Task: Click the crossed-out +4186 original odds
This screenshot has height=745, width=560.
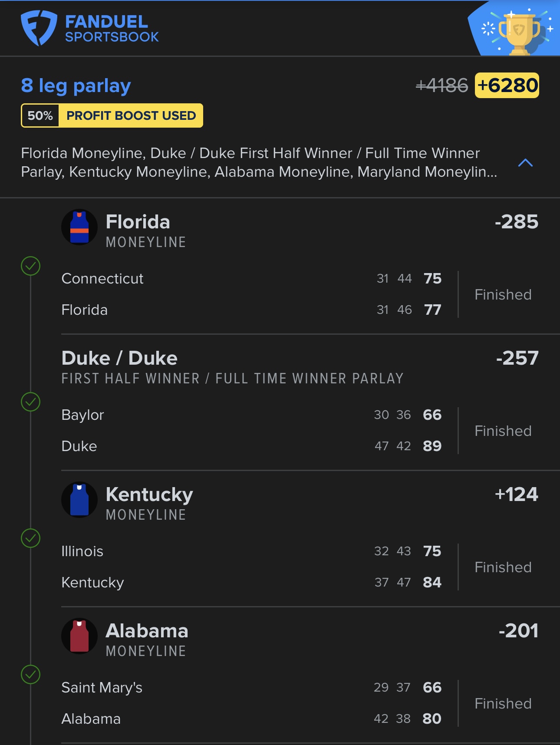Action: [442, 86]
